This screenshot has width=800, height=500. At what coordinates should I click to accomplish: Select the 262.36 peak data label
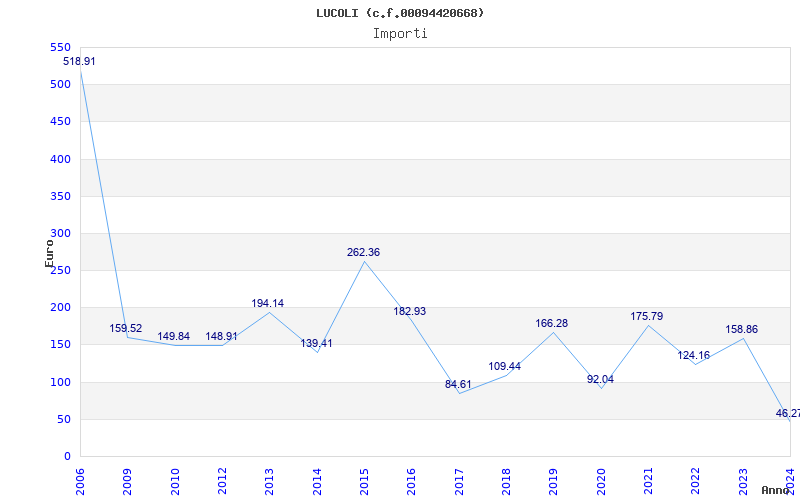(363, 253)
